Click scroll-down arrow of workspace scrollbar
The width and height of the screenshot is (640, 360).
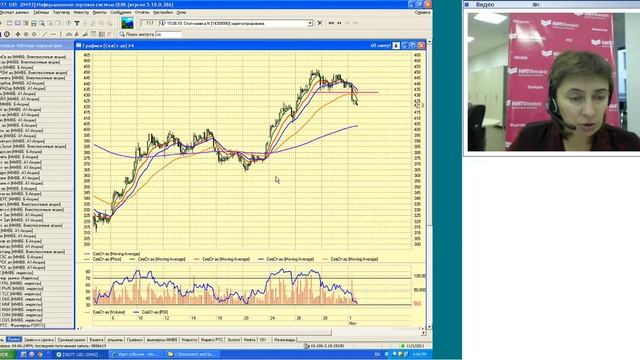pyautogui.click(x=429, y=327)
